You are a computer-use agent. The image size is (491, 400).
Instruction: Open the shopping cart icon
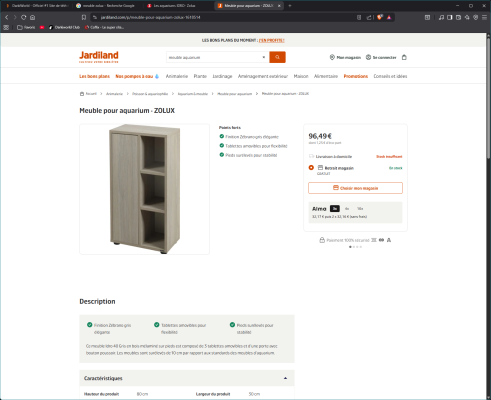(404, 57)
